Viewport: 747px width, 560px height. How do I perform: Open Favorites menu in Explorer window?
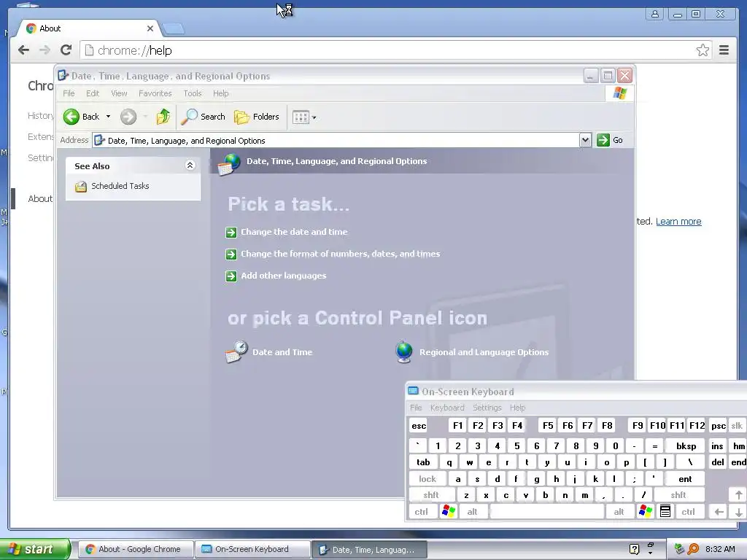pos(155,93)
